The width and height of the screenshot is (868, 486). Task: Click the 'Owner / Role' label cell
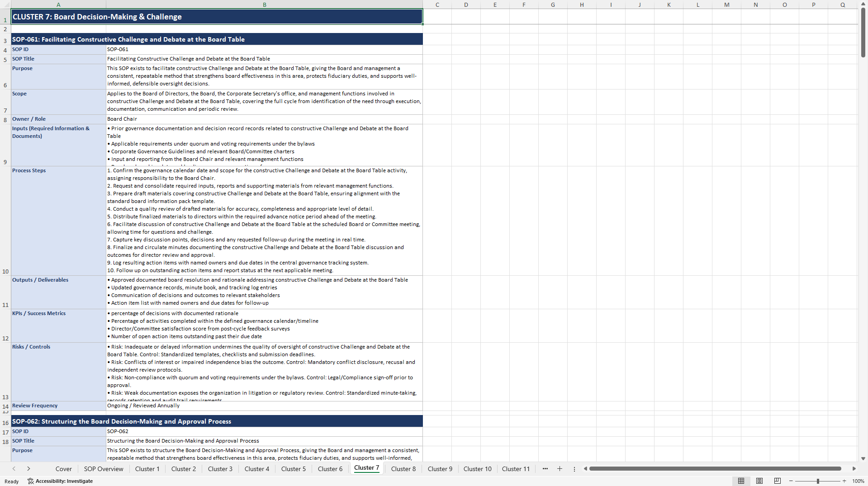tap(58, 119)
